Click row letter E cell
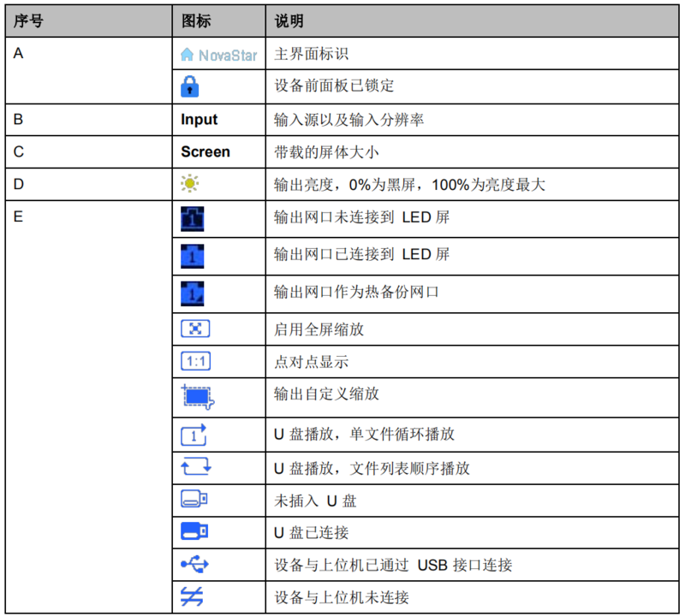This screenshot has height=616, width=685. 89,407
